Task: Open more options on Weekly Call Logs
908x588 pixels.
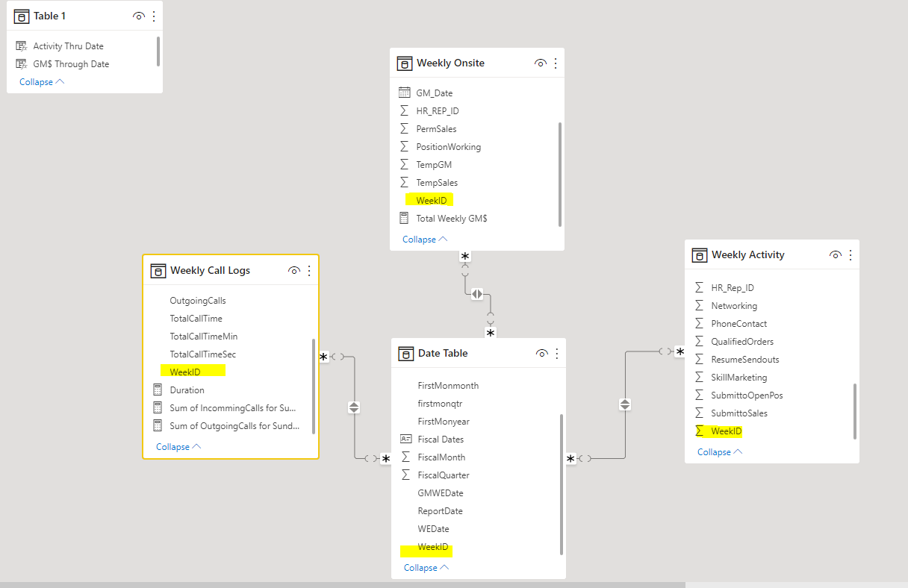Action: [309, 271]
